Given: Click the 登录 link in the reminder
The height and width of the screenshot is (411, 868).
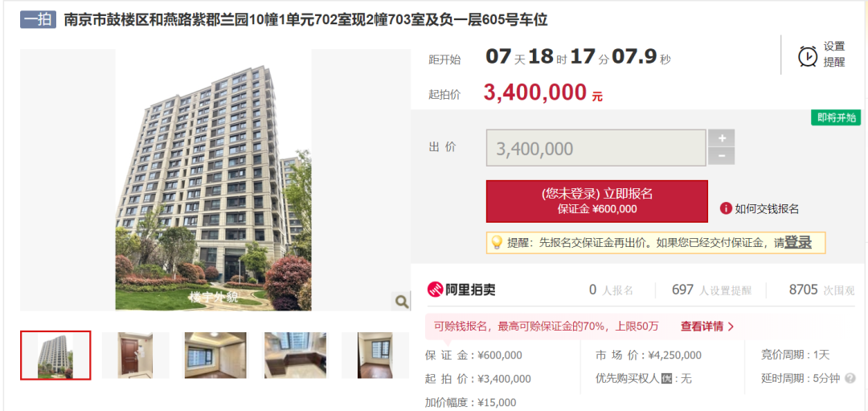Looking at the screenshot, I should [798, 242].
